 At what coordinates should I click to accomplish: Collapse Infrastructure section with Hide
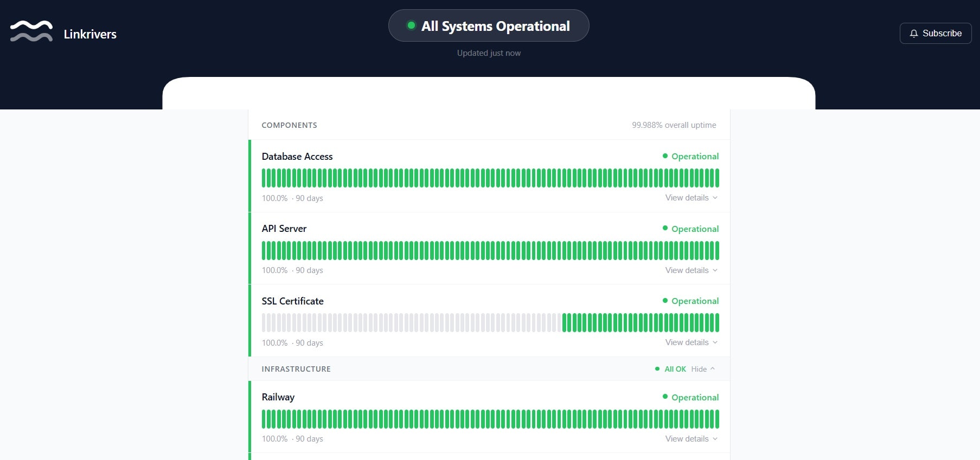[x=703, y=369]
